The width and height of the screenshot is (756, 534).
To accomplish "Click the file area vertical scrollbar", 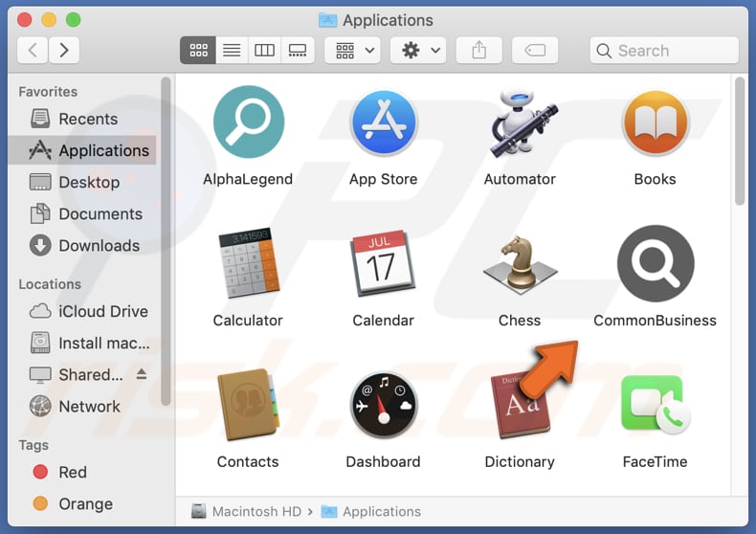I will (740, 142).
